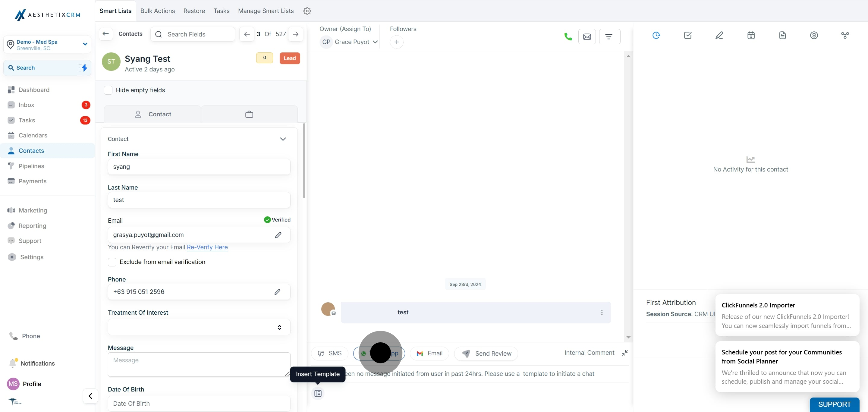Open Profile in the sidebar

[32, 384]
